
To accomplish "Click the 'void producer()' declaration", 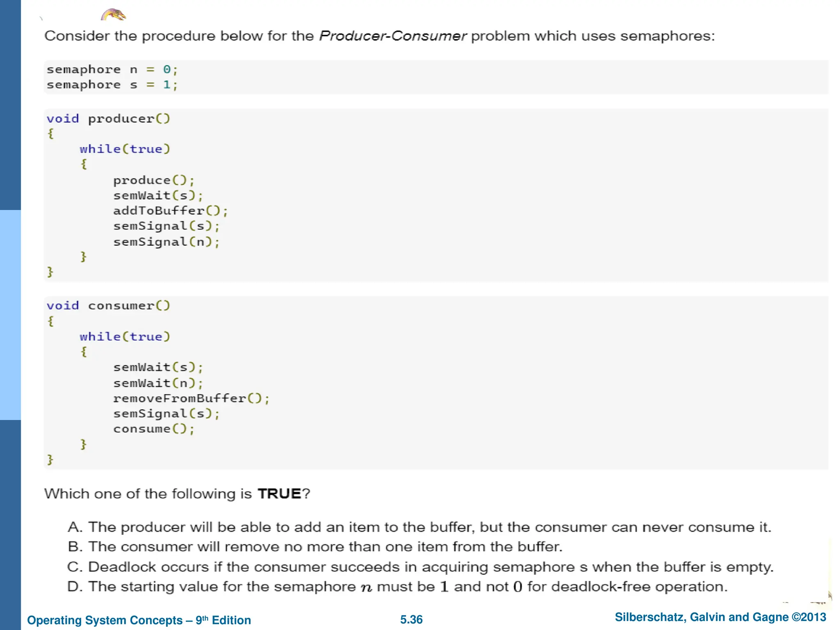I will tap(108, 119).
